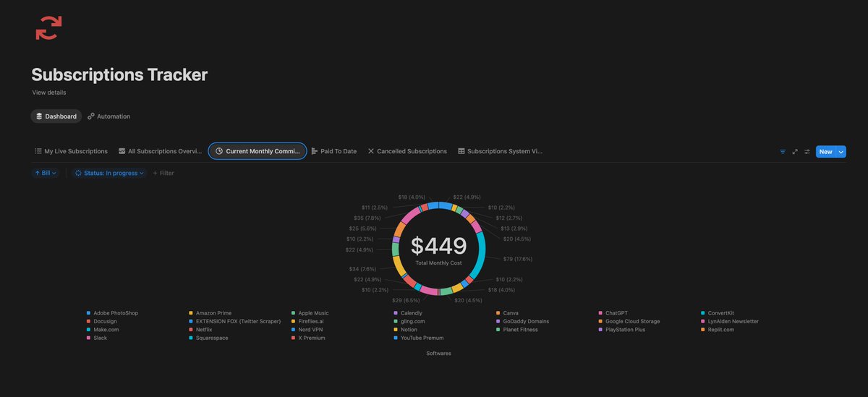Image resolution: width=868 pixels, height=397 pixels.
Task: Open view settings sliders icon
Action: click(807, 152)
